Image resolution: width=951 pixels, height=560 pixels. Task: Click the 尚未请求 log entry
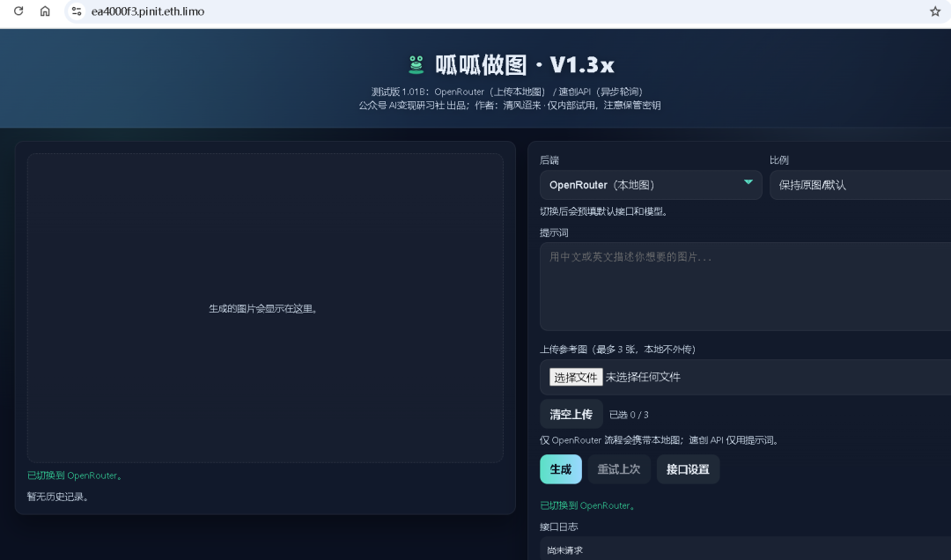pos(564,550)
